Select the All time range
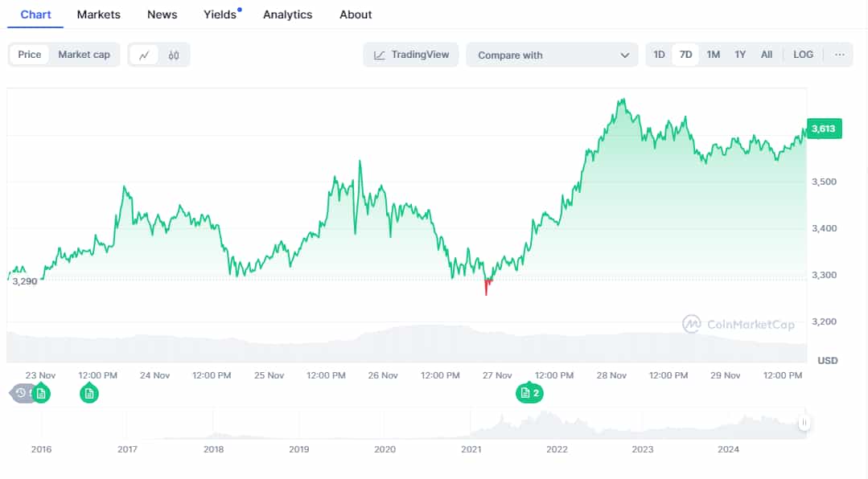Image resolution: width=868 pixels, height=479 pixels. tap(767, 55)
